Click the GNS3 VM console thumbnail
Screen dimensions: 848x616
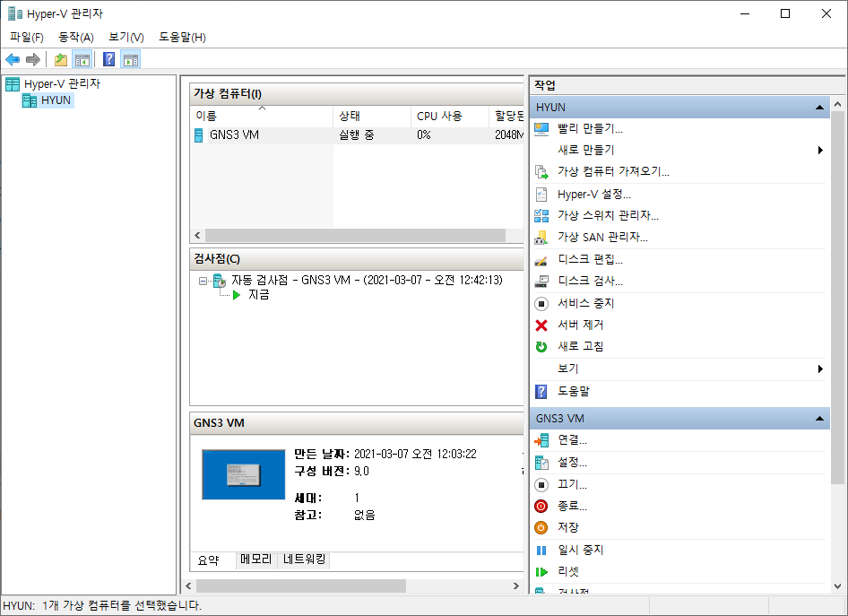(243, 474)
